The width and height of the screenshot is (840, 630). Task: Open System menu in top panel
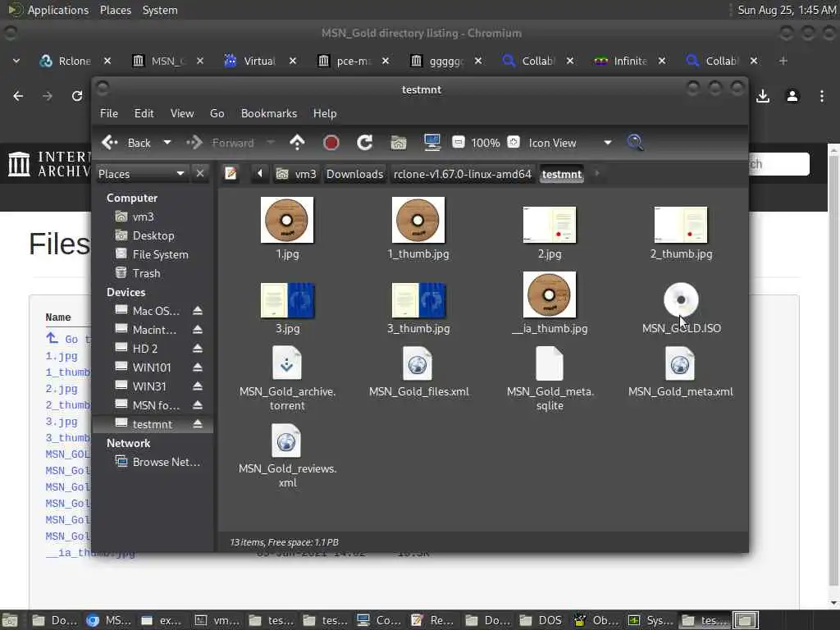pos(160,10)
